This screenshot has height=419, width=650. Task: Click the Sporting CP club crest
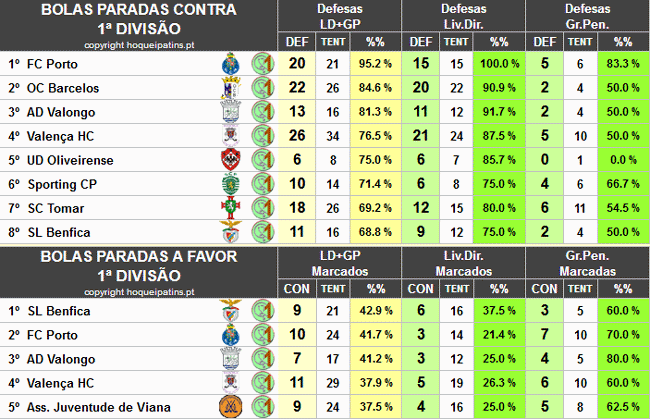233,184
